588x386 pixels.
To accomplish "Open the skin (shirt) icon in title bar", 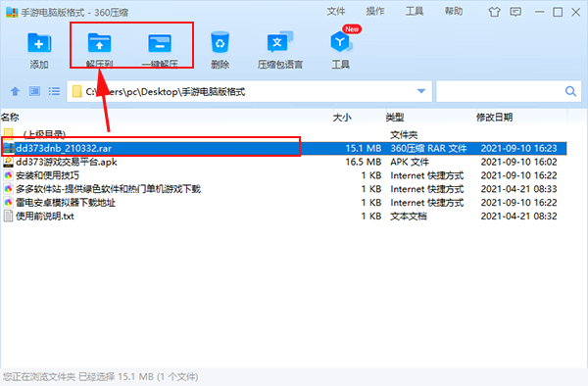I will (x=494, y=12).
